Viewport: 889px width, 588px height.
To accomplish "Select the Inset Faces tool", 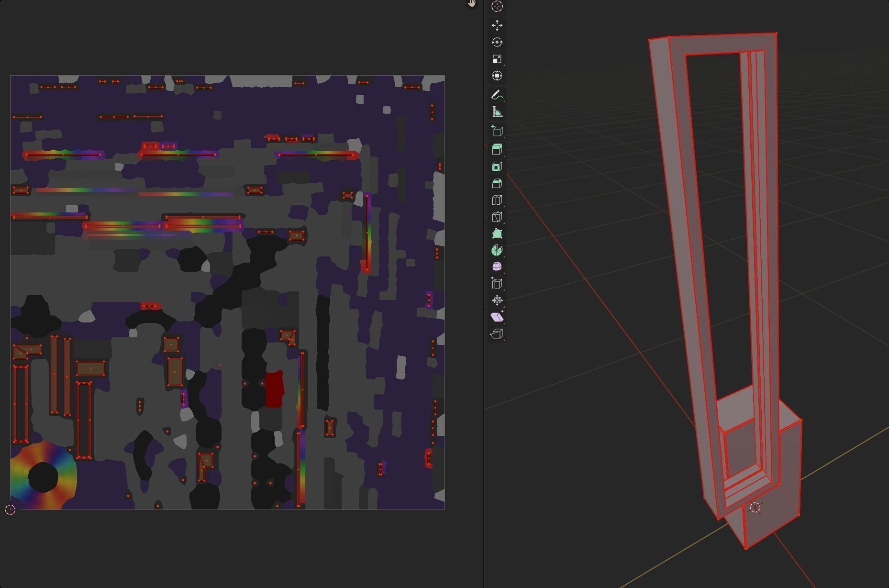I will (x=497, y=166).
